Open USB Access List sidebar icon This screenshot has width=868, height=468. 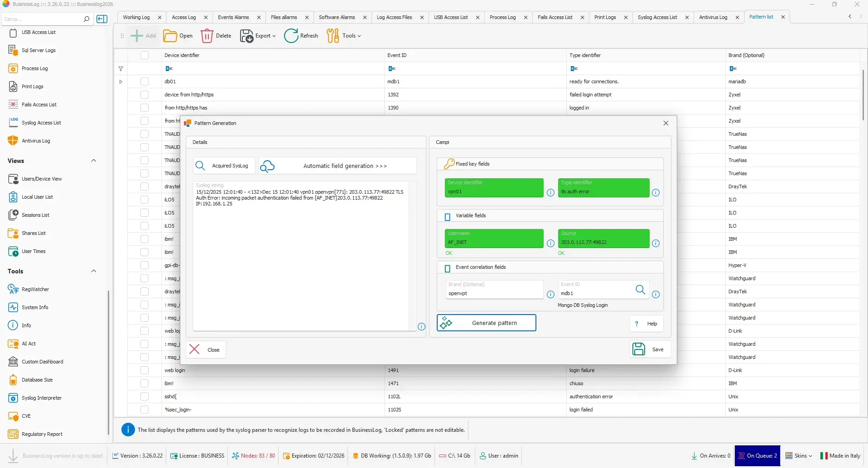[x=13, y=33]
